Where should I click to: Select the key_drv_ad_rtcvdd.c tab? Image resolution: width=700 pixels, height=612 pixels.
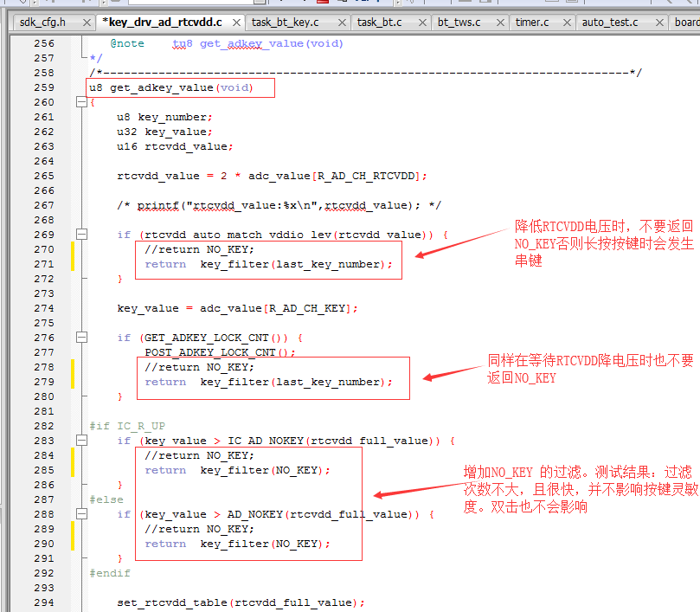click(162, 23)
